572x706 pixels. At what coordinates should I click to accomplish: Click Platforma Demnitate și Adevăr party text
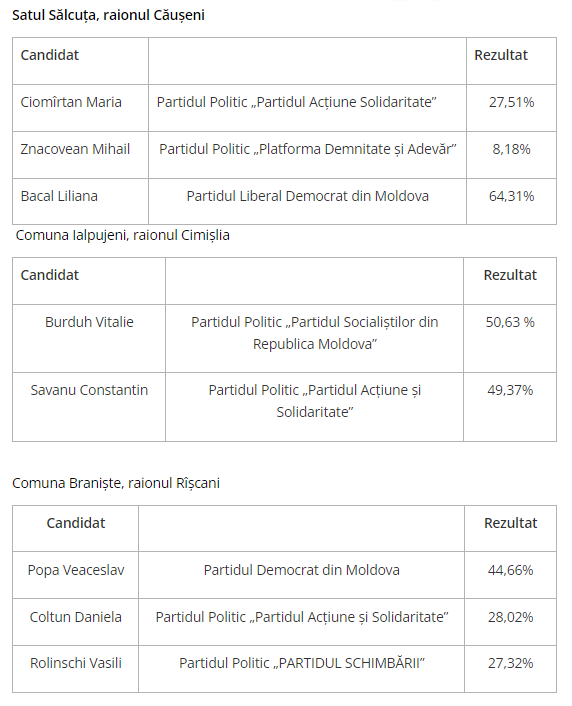(308, 149)
